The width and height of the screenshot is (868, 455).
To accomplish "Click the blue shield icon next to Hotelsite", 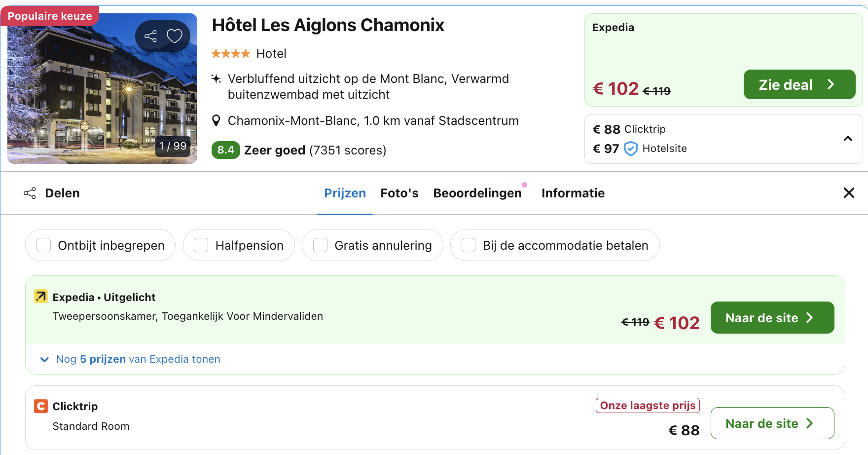I will (630, 148).
